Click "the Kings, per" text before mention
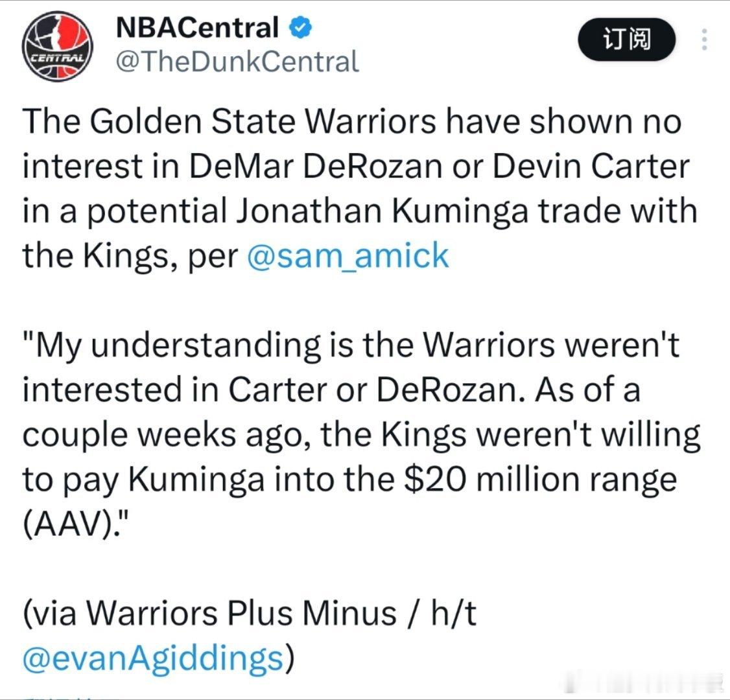The width and height of the screenshot is (730, 700). tap(130, 255)
